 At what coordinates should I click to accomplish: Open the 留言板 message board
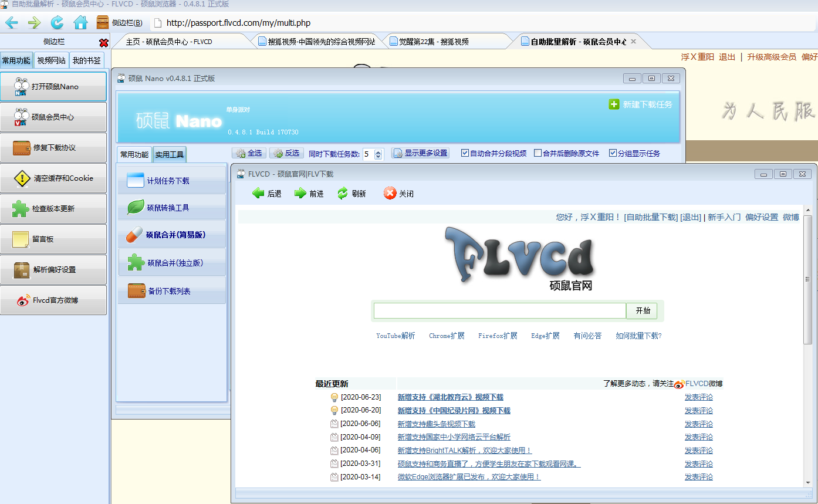[53, 239]
